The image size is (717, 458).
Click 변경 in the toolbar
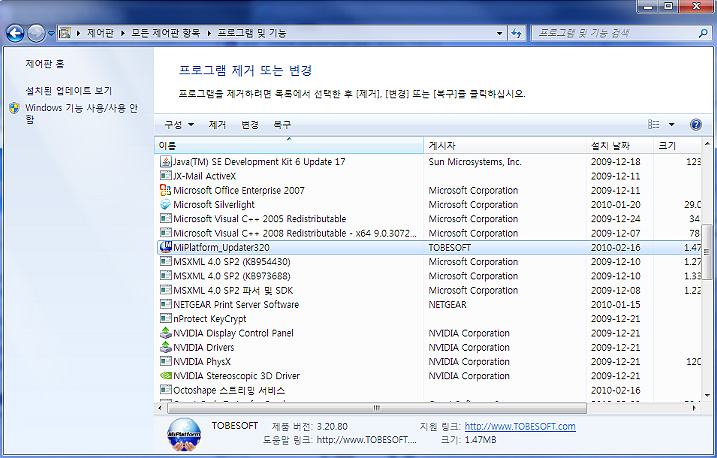(x=250, y=125)
